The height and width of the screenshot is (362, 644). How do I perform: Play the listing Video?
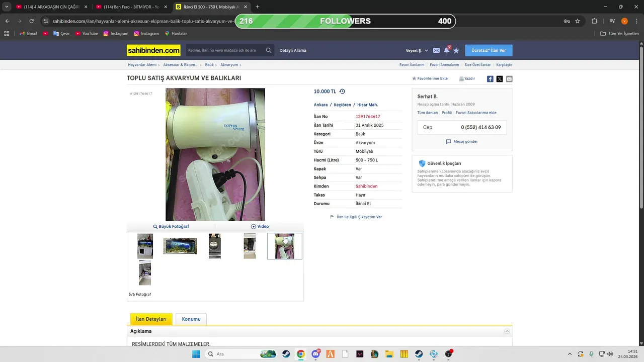(x=260, y=226)
